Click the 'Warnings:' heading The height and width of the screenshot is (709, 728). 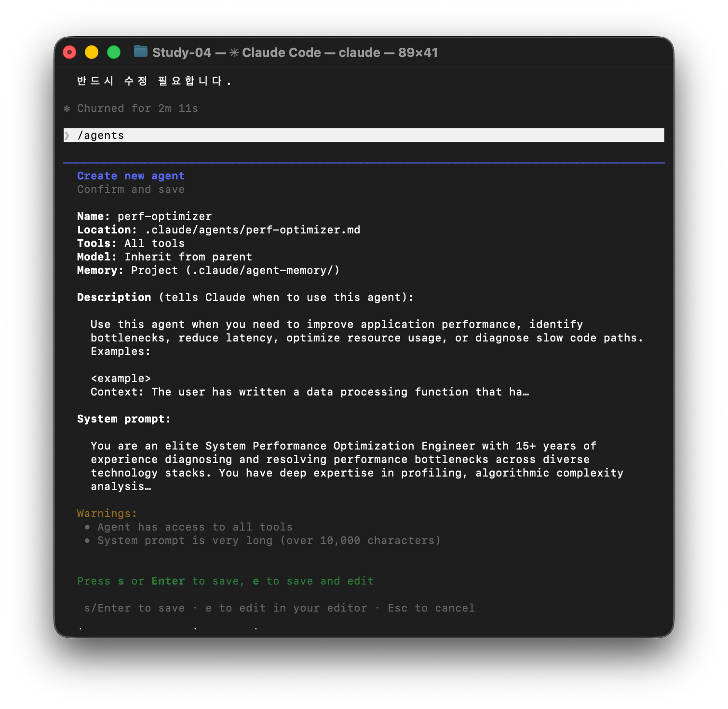coord(107,514)
